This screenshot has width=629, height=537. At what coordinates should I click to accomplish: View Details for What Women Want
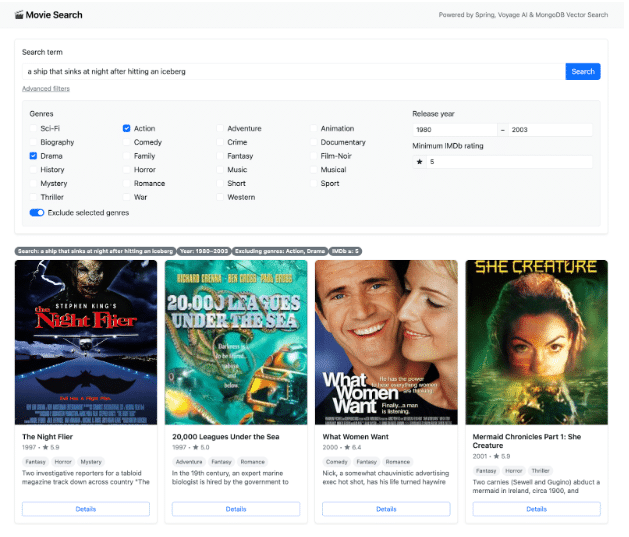tap(386, 509)
